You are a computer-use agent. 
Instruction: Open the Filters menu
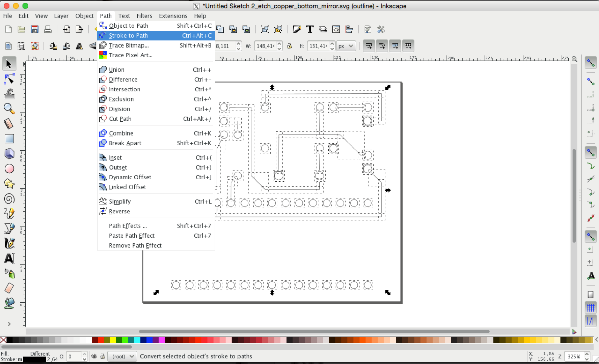click(144, 16)
